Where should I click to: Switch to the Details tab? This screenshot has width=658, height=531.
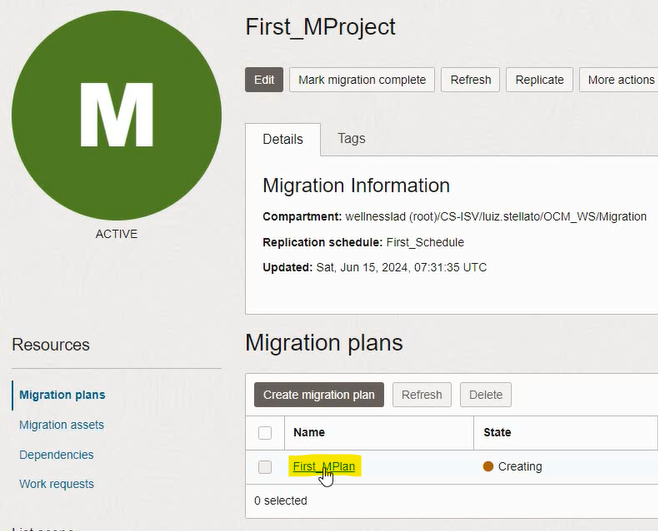282,140
